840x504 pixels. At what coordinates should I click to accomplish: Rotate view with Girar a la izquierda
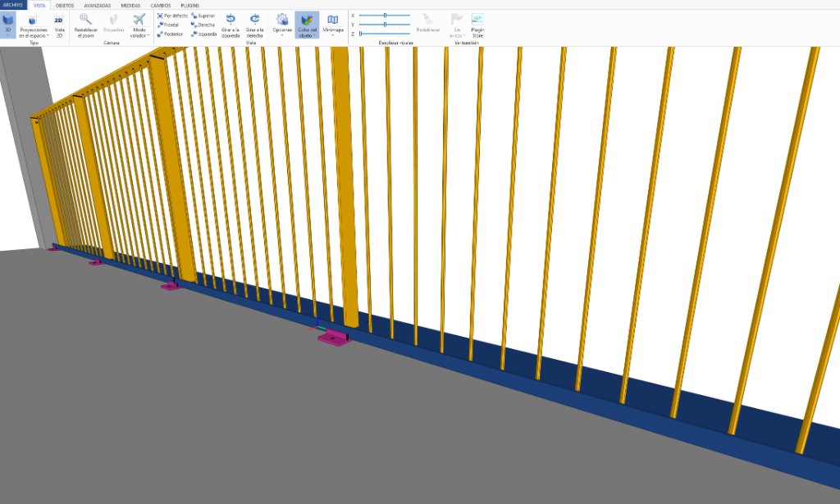[x=231, y=25]
